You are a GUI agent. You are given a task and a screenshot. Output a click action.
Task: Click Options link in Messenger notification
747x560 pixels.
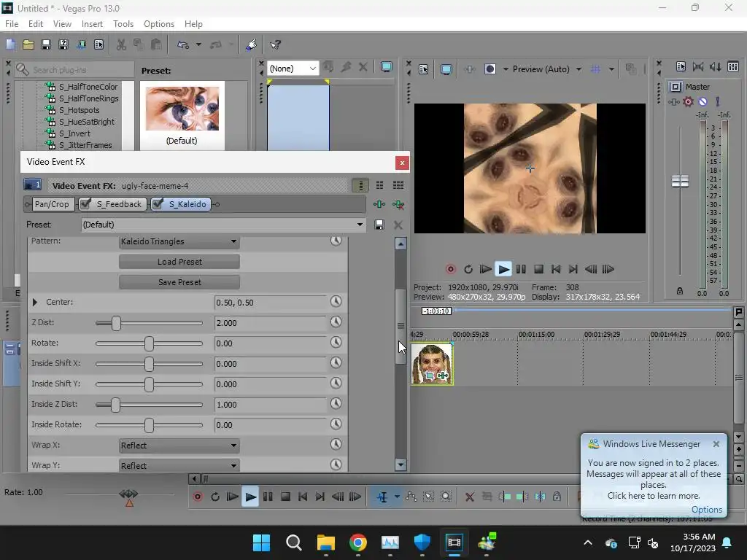[706, 510]
